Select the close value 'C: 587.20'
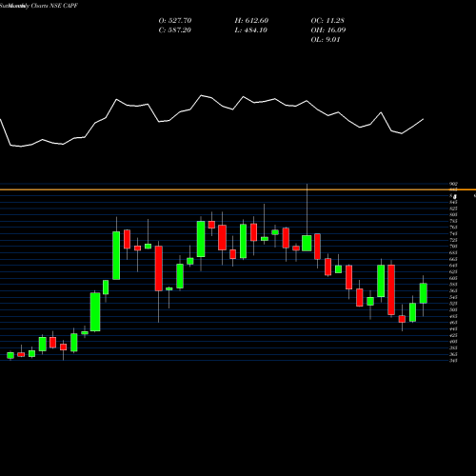The height and width of the screenshot is (476, 476). 174,30
